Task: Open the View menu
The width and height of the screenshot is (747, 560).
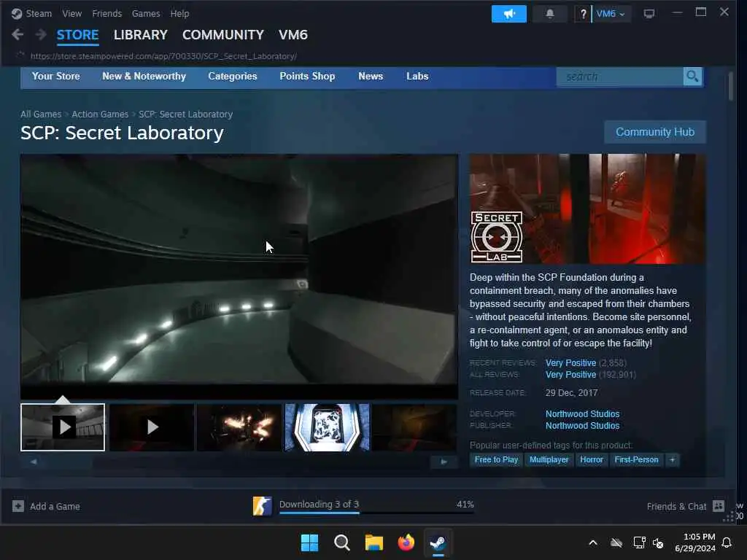Action: [x=71, y=13]
